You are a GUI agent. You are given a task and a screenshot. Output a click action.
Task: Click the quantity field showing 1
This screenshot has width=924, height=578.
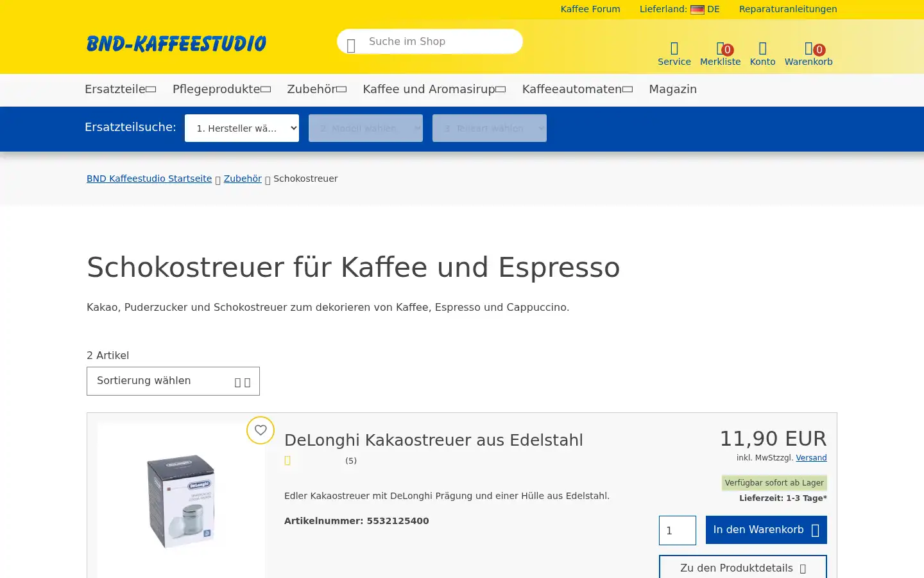(678, 530)
